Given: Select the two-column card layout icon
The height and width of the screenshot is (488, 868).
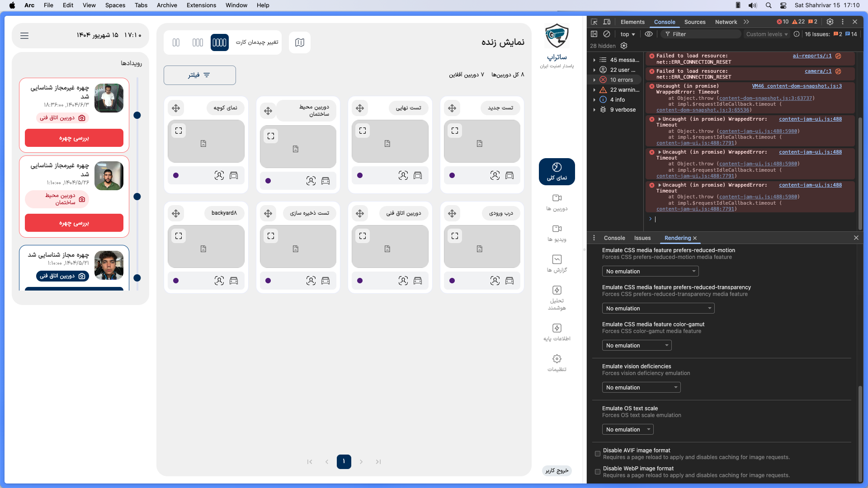Looking at the screenshot, I should 176,42.
